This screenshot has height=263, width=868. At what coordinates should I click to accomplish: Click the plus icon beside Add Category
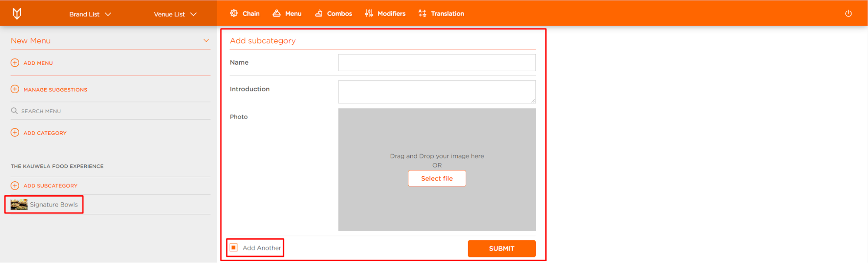pos(15,132)
